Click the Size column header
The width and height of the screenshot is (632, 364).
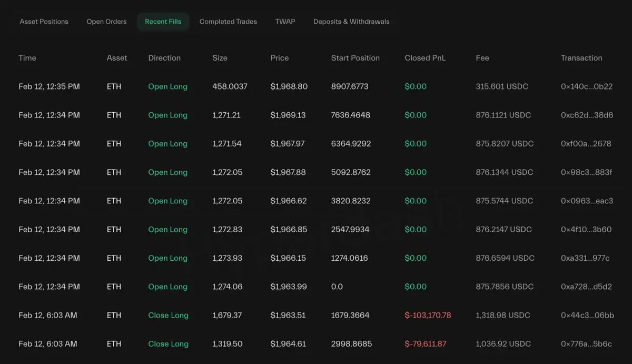220,58
